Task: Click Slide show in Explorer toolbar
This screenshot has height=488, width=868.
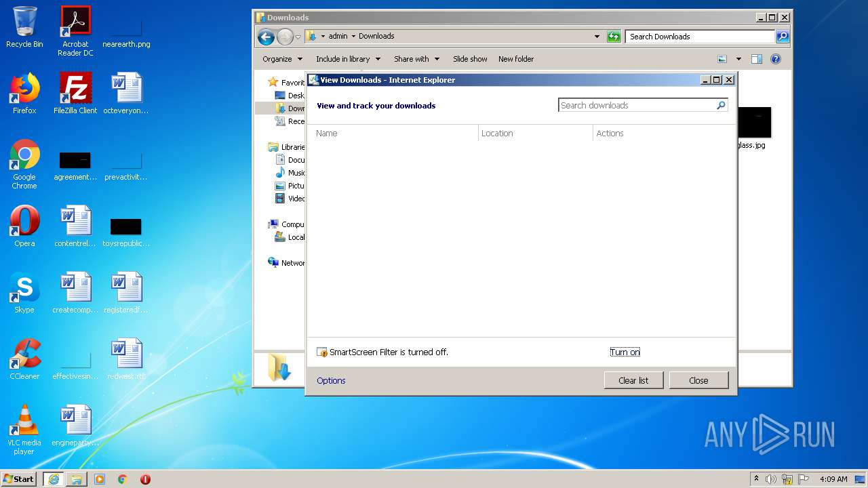Action: pos(470,59)
